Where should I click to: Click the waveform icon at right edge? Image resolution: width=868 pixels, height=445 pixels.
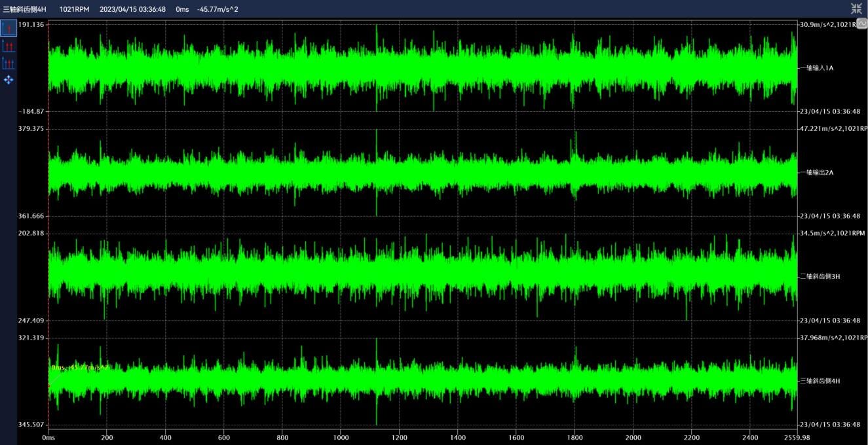pyautogui.click(x=862, y=24)
